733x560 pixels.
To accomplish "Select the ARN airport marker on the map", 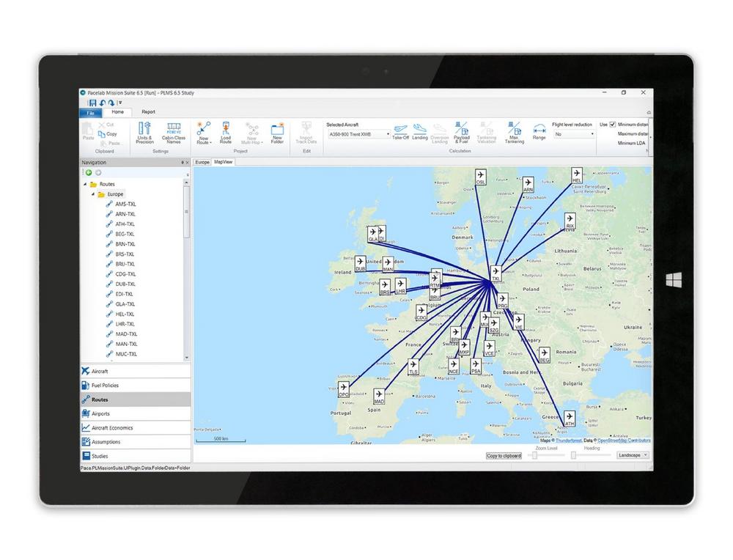I will (x=528, y=185).
